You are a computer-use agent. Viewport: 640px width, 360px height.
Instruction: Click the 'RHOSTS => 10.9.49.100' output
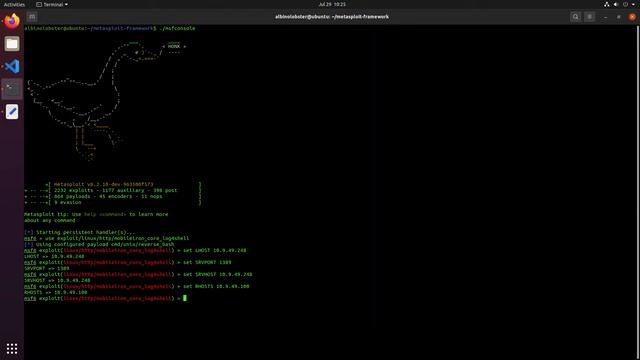pos(56,292)
